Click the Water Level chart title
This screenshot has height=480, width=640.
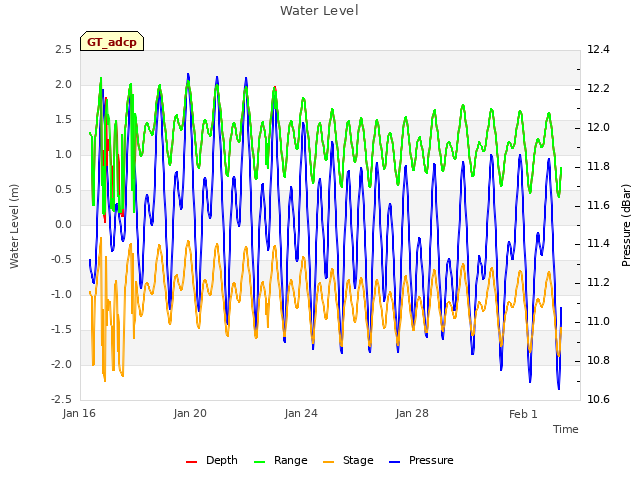pyautogui.click(x=319, y=11)
